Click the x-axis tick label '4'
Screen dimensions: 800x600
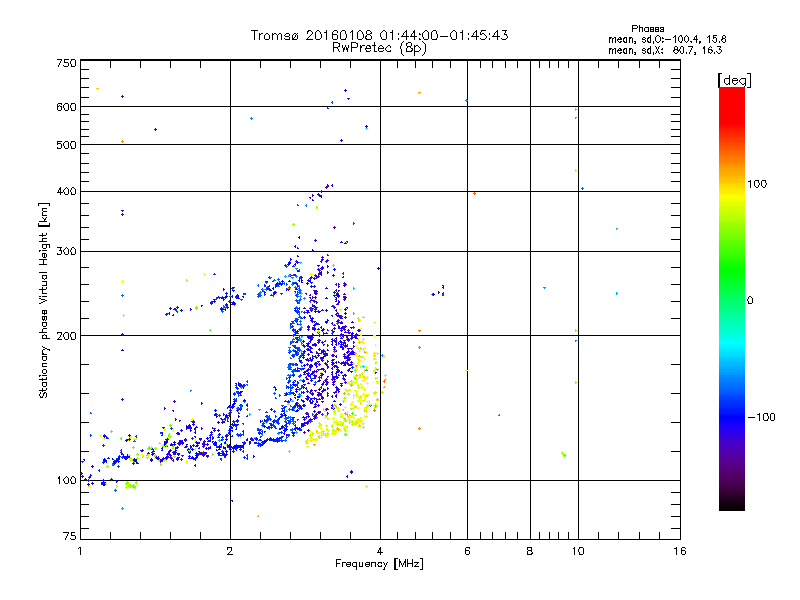[380, 551]
